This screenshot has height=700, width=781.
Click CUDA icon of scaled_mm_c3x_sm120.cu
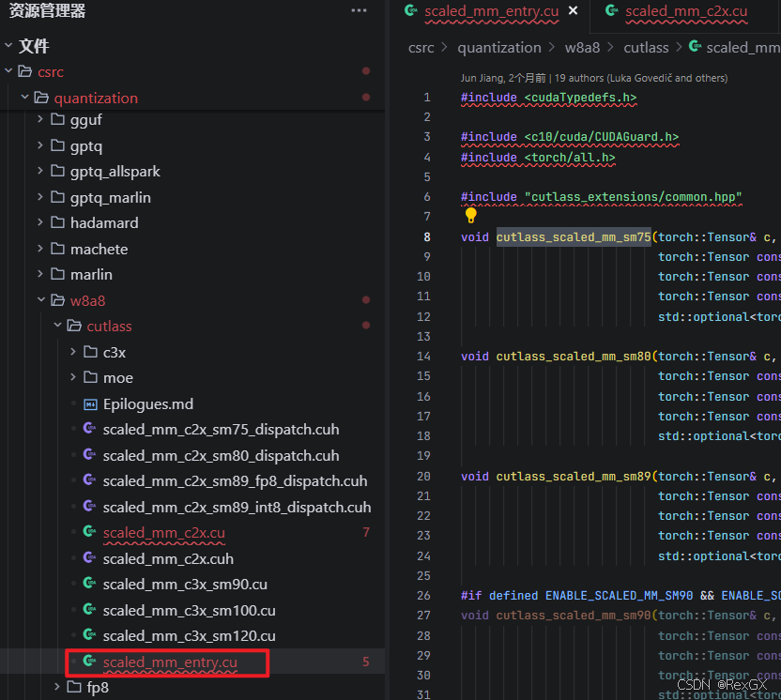click(x=90, y=634)
